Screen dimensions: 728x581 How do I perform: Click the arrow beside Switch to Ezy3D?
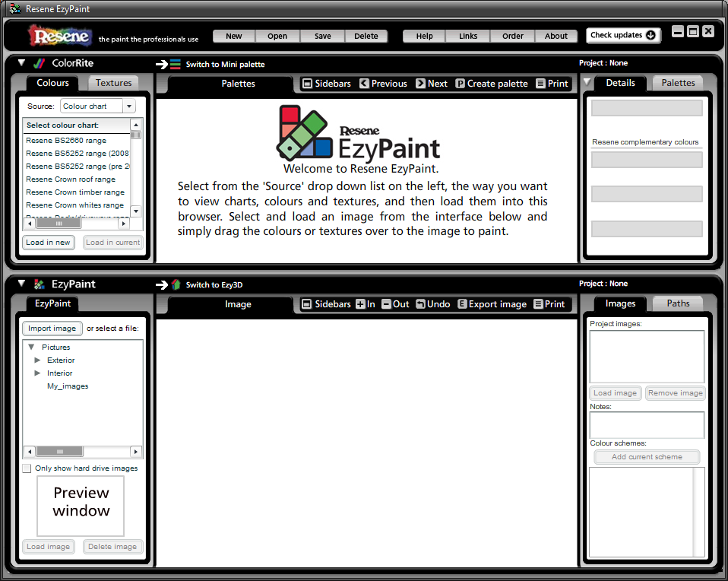(x=162, y=284)
